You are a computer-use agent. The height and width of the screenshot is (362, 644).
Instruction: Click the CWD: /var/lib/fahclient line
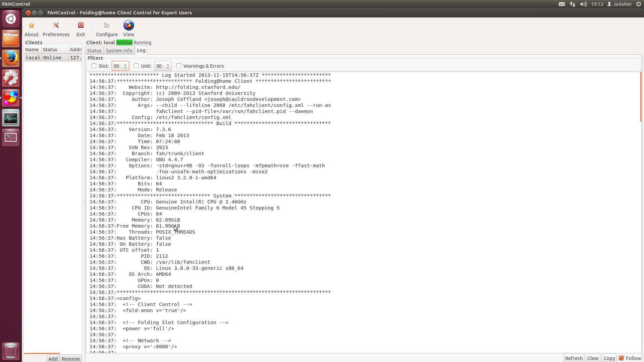click(150, 262)
